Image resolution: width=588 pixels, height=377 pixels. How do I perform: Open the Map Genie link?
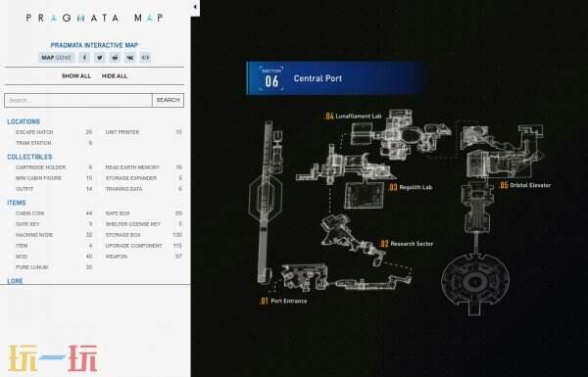pos(56,58)
